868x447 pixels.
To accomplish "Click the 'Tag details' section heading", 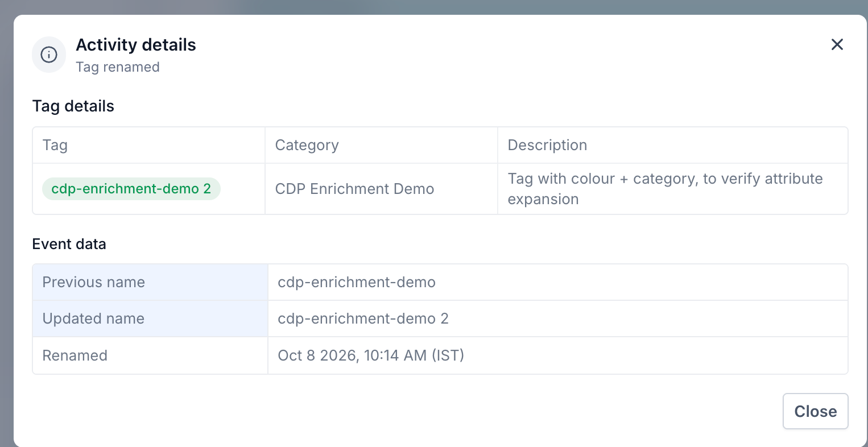I will click(x=73, y=106).
